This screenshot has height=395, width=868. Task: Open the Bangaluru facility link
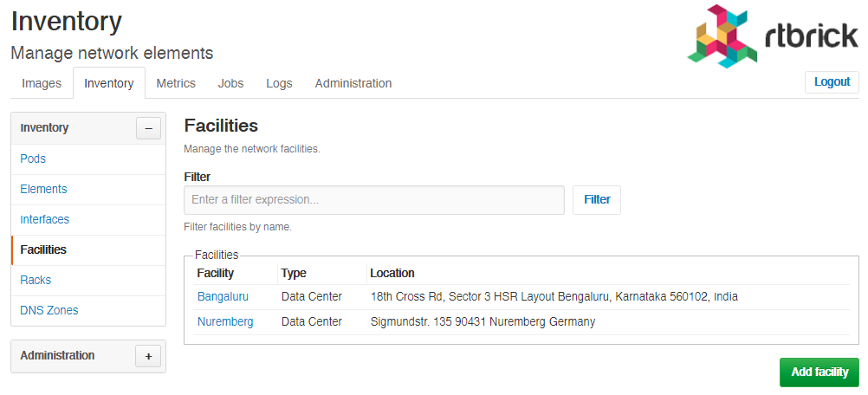(x=223, y=297)
